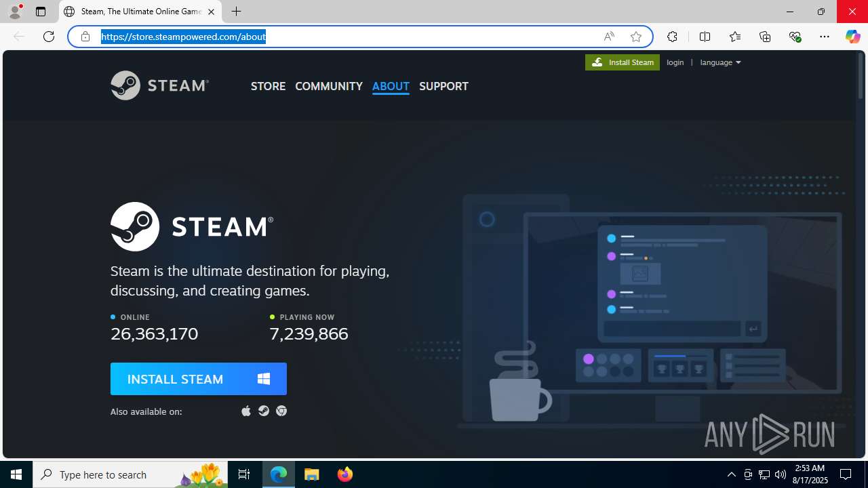This screenshot has height=488, width=868.
Task: Open the Windows Start menu
Action: click(16, 474)
